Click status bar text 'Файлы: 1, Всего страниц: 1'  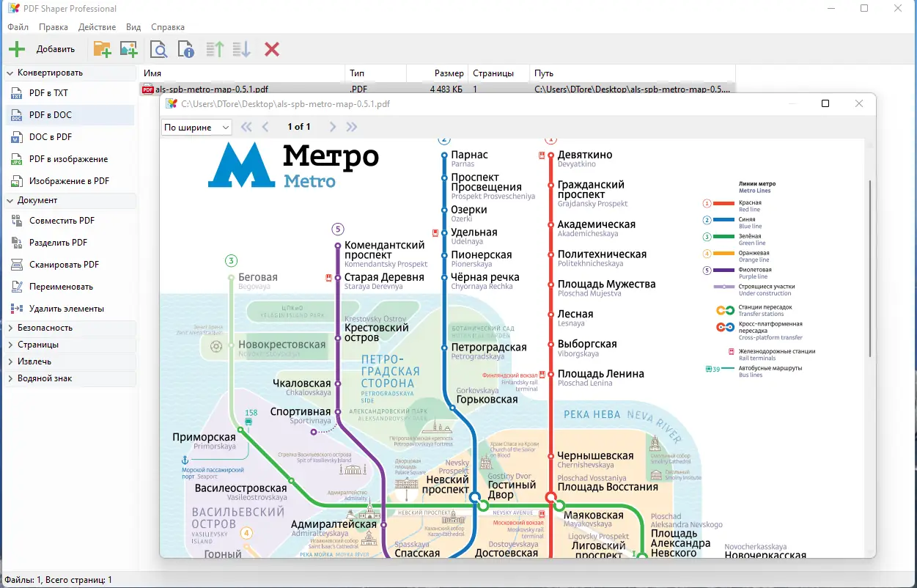point(59,580)
